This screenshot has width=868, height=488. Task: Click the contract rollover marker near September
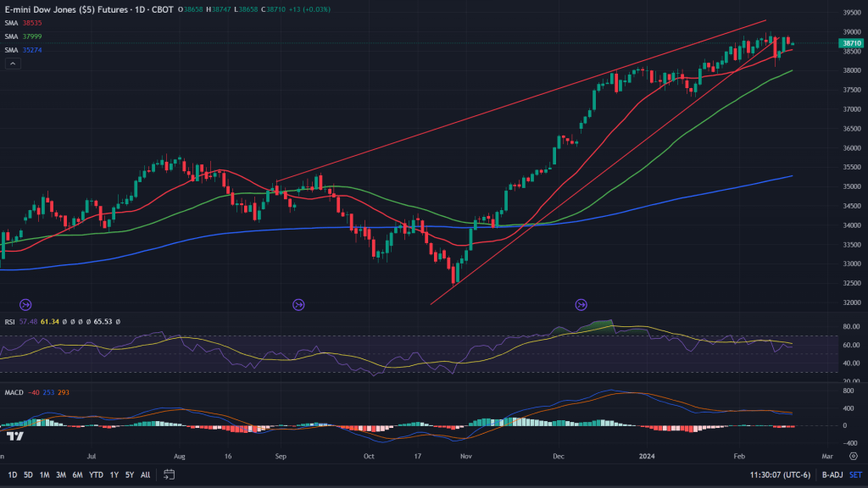(x=298, y=304)
